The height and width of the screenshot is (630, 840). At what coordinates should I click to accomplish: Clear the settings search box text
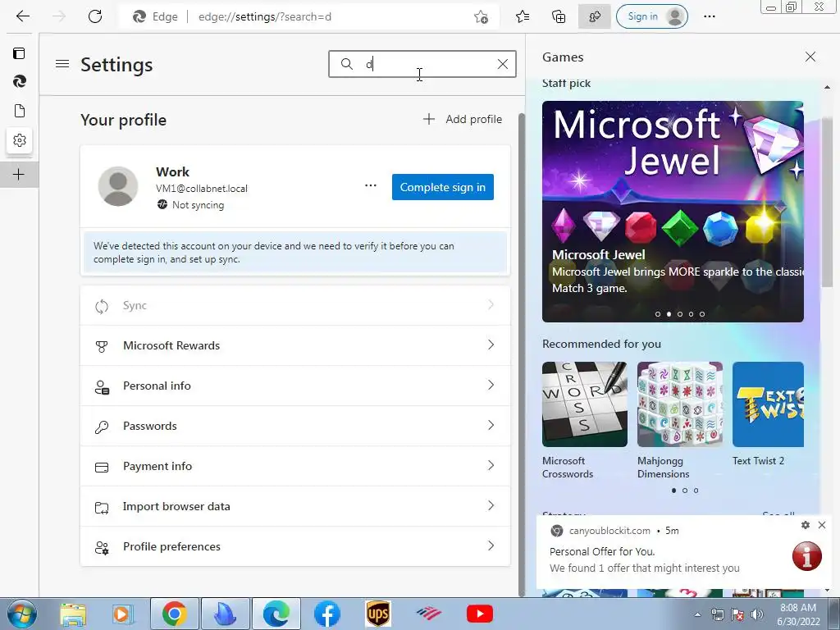click(x=503, y=64)
